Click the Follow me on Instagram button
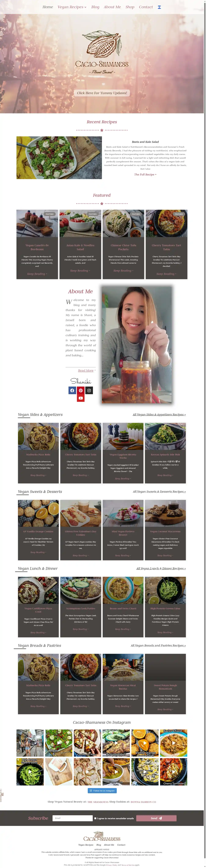The height and width of the screenshot is (868, 206). (102, 791)
